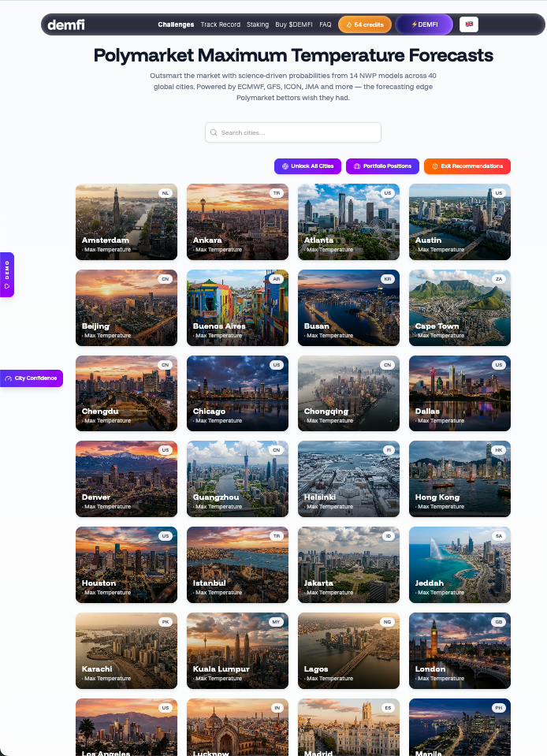Open the Karachi city card

(126, 650)
